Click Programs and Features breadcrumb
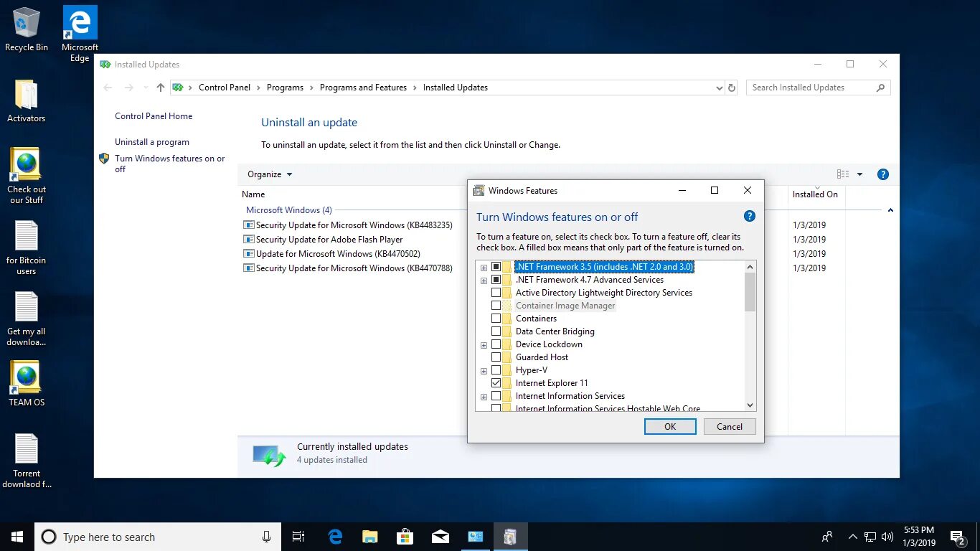Viewport: 980px width, 551px height. coord(363,88)
